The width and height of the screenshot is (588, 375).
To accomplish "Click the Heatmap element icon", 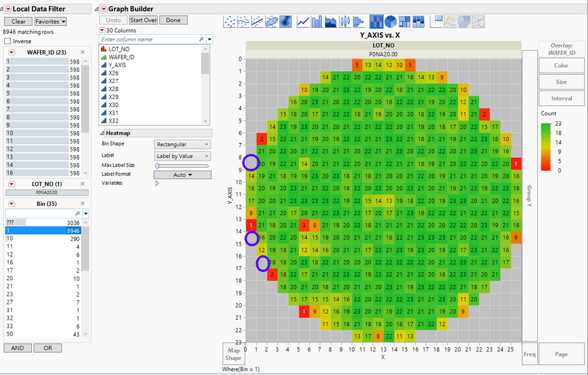I will point(376,22).
